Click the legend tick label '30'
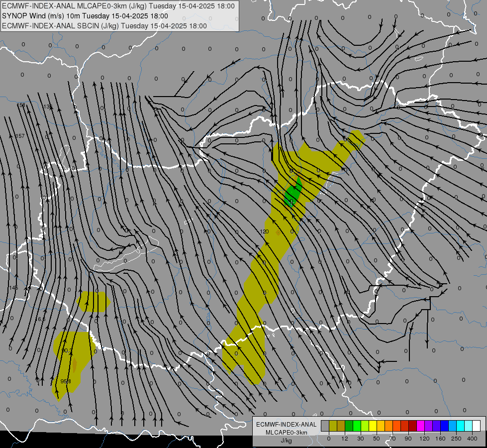 361,439
